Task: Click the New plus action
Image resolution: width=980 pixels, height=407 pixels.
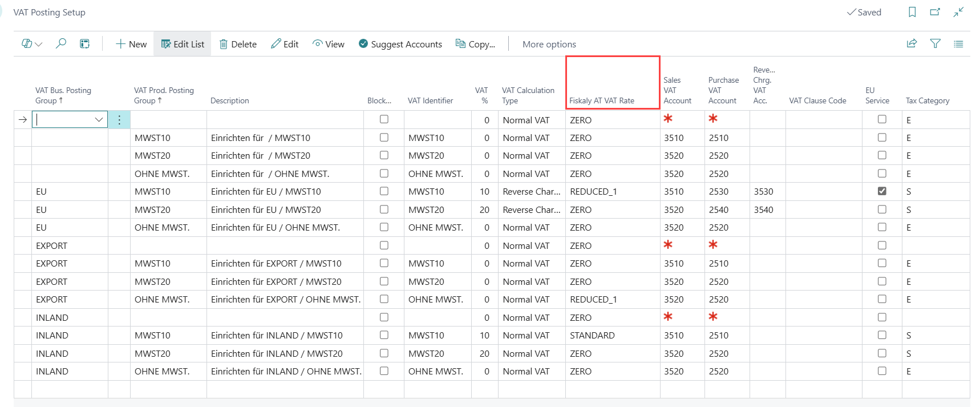Action: point(131,44)
